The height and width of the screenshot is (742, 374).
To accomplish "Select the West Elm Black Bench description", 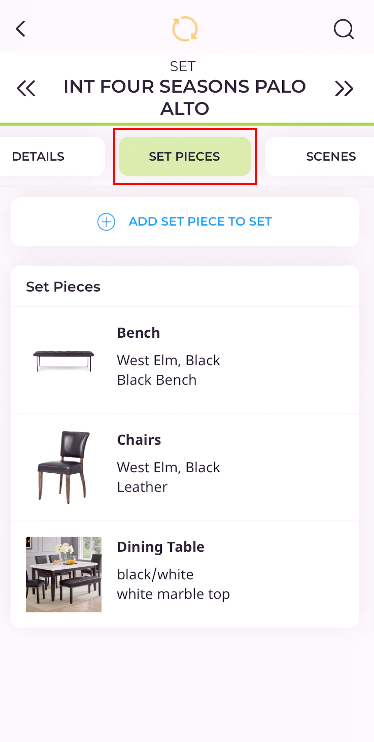I will click(169, 370).
